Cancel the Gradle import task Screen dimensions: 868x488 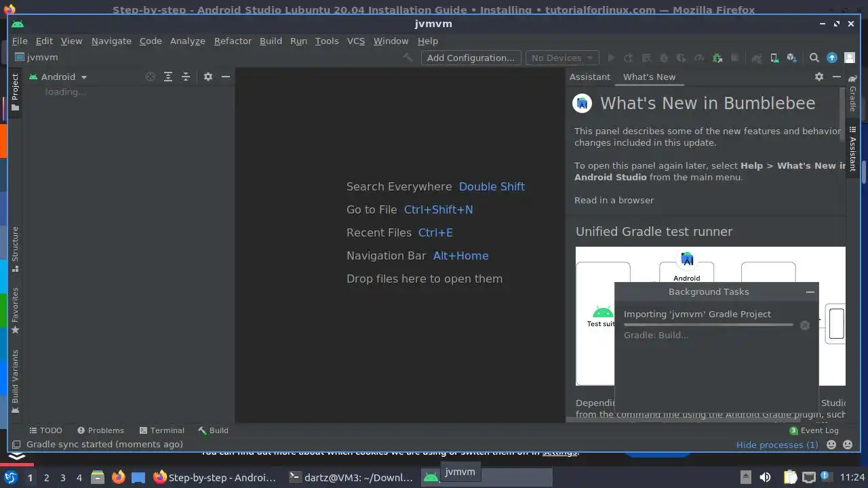tap(805, 325)
